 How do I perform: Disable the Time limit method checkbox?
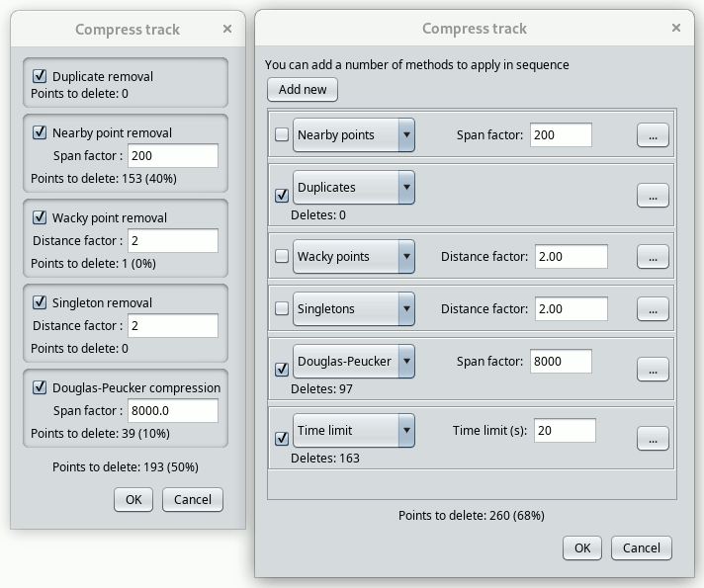[x=282, y=439]
